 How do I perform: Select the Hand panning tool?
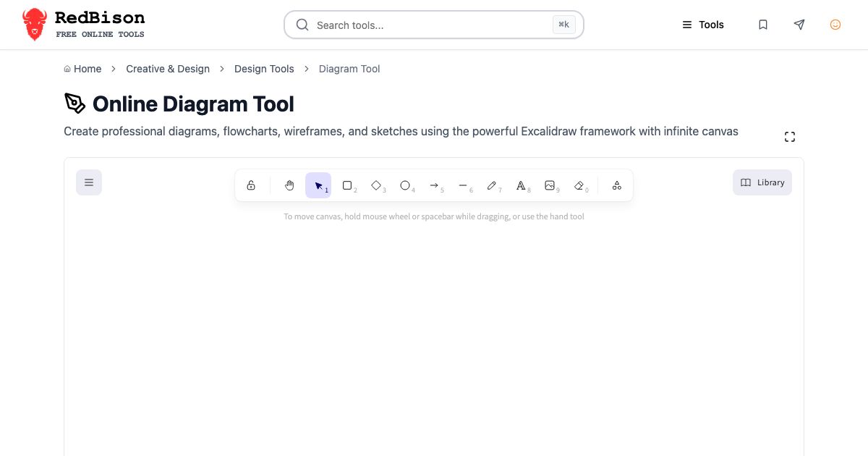[289, 185]
